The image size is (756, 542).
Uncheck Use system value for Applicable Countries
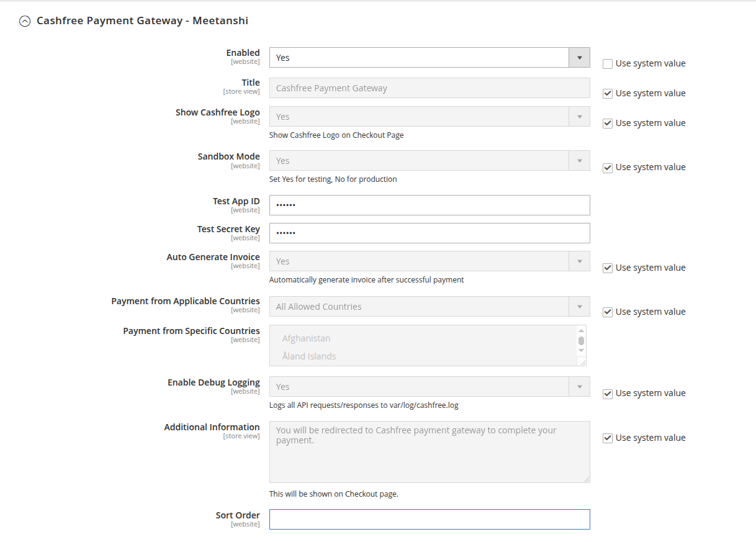608,312
